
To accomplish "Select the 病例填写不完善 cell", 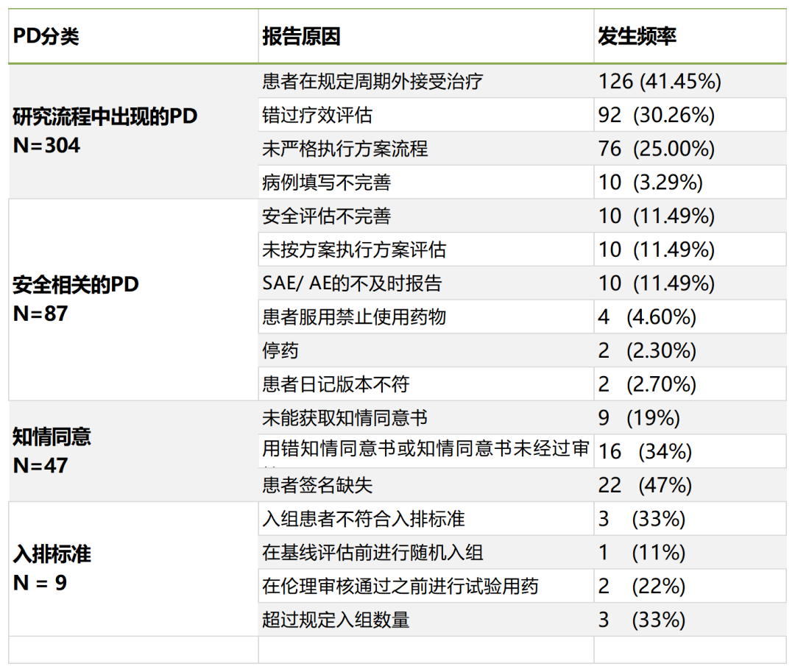I will point(328,182).
